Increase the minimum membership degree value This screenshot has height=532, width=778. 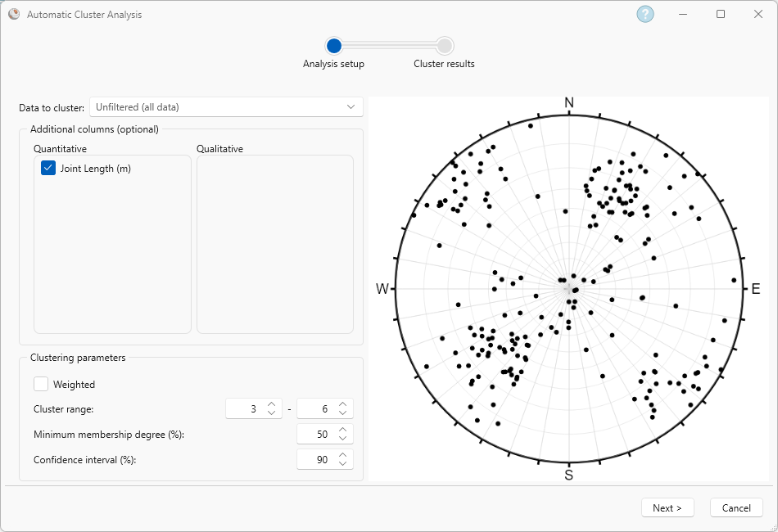343,430
